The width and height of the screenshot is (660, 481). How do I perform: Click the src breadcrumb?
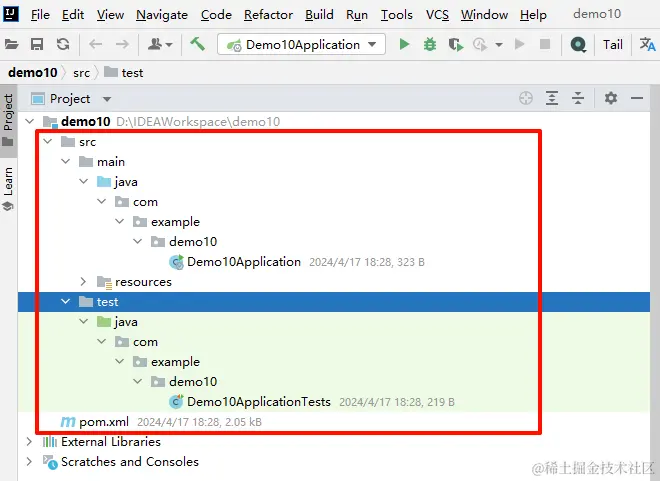pyautogui.click(x=81, y=73)
